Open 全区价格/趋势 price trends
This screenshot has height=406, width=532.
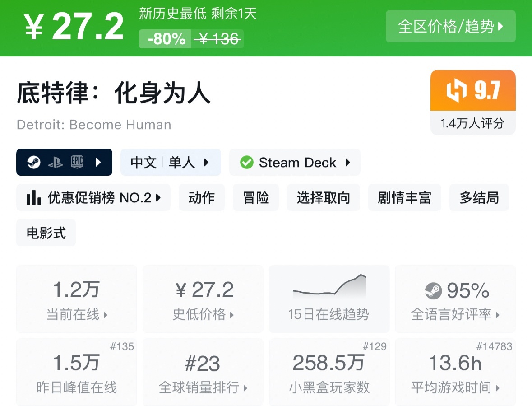pos(450,27)
